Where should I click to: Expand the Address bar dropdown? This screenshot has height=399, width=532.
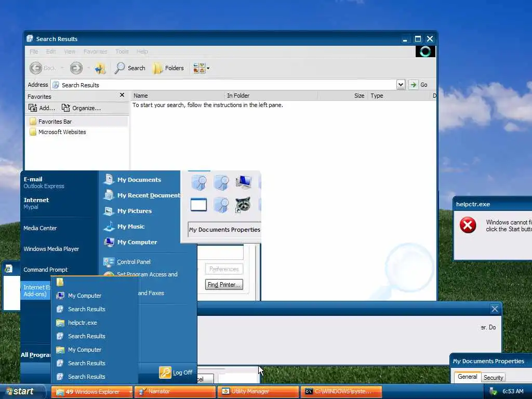[401, 85]
